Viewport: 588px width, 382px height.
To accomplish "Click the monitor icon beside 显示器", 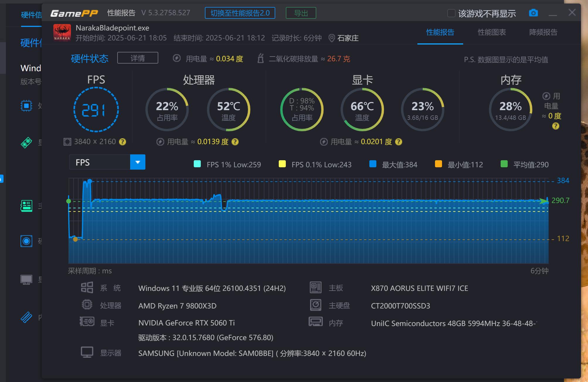I will click(x=87, y=352).
